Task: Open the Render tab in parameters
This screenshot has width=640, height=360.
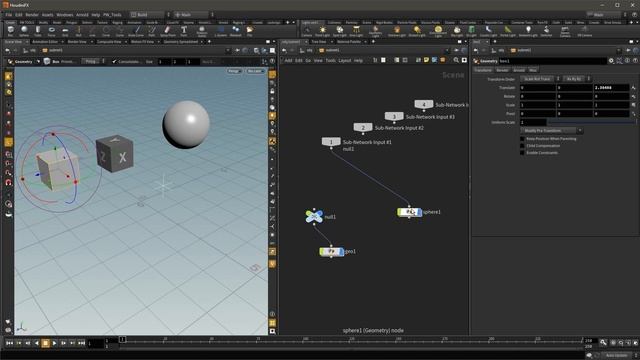Action: tap(502, 70)
